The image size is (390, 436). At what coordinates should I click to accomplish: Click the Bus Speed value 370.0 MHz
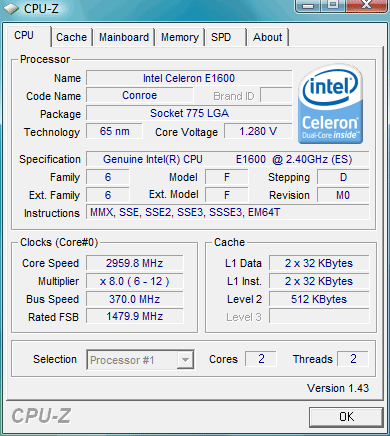(135, 299)
